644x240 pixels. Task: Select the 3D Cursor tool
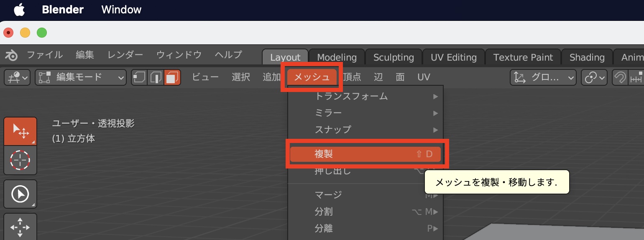(x=20, y=160)
